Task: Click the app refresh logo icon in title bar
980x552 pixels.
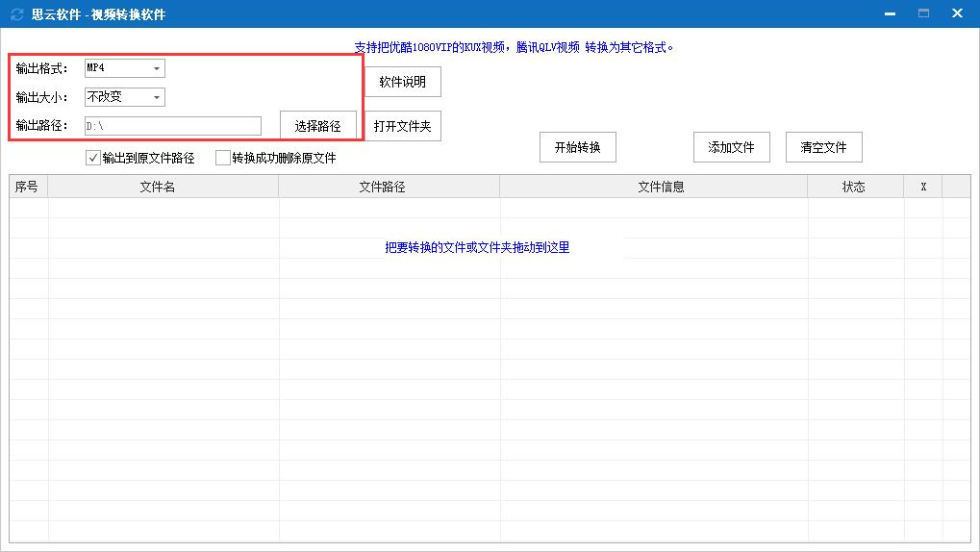Action: 17,14
